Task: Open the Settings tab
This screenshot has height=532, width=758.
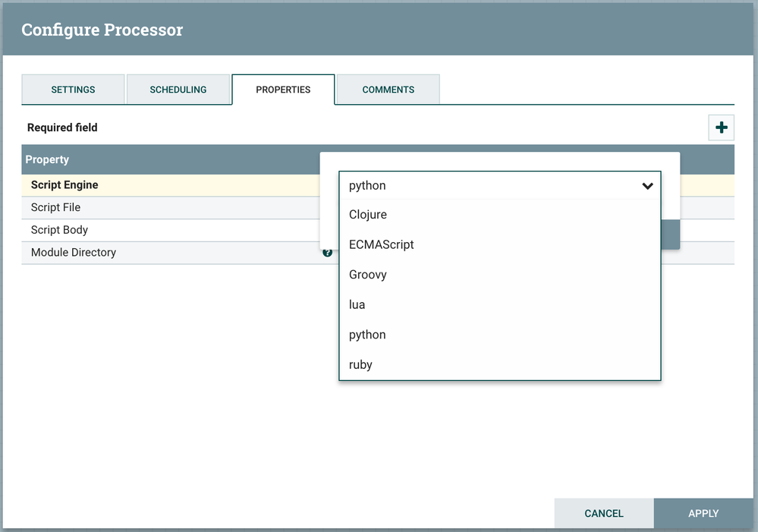Action: (x=73, y=90)
